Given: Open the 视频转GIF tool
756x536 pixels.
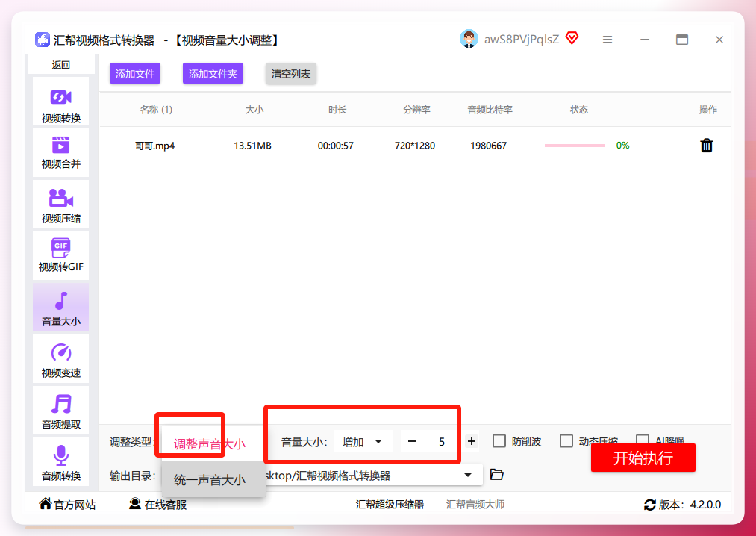Looking at the screenshot, I should click(x=60, y=256).
